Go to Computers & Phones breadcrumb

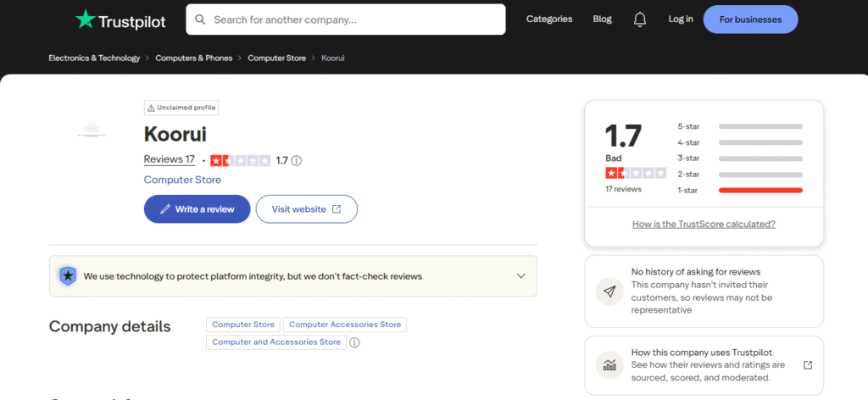(x=194, y=58)
